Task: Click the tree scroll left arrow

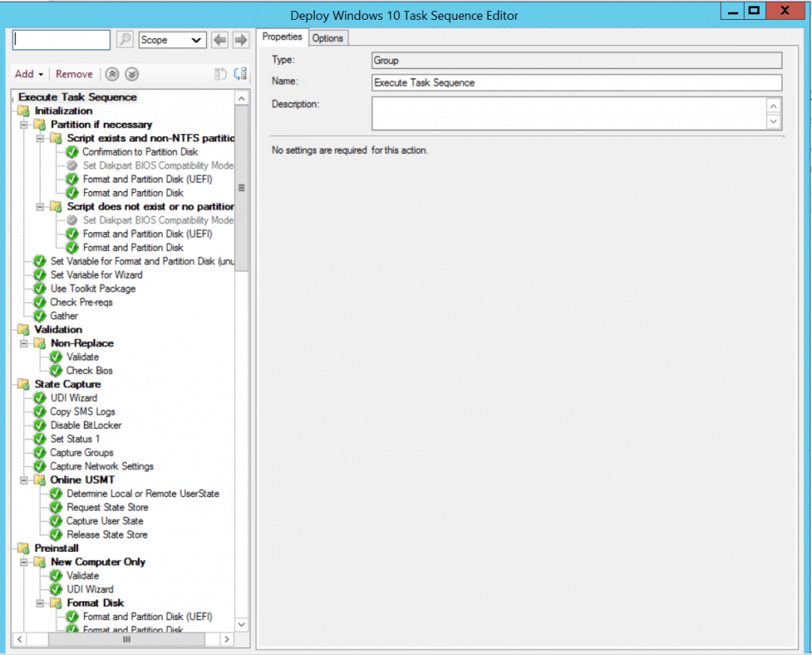Action: click(x=19, y=639)
